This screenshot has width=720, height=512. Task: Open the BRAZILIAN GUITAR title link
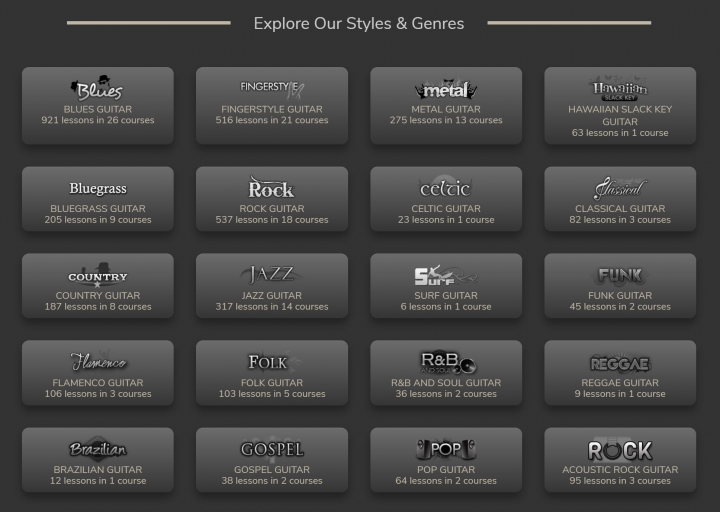pos(98,470)
